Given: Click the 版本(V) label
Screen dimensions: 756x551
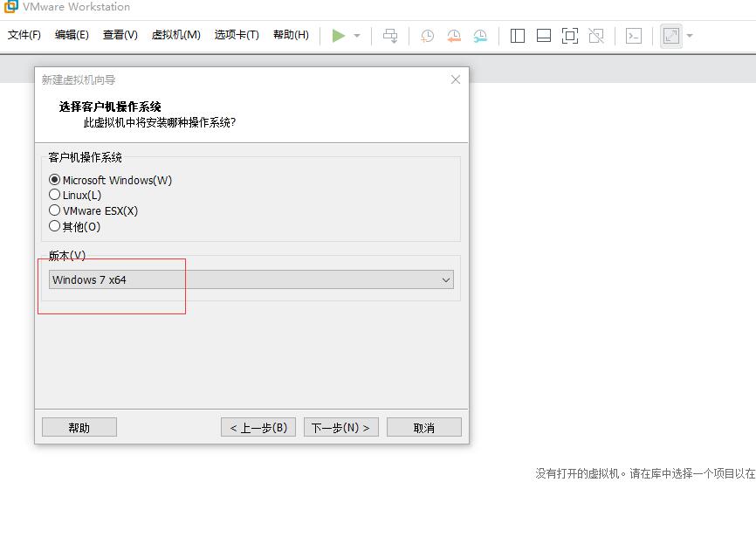Looking at the screenshot, I should pos(67,256).
